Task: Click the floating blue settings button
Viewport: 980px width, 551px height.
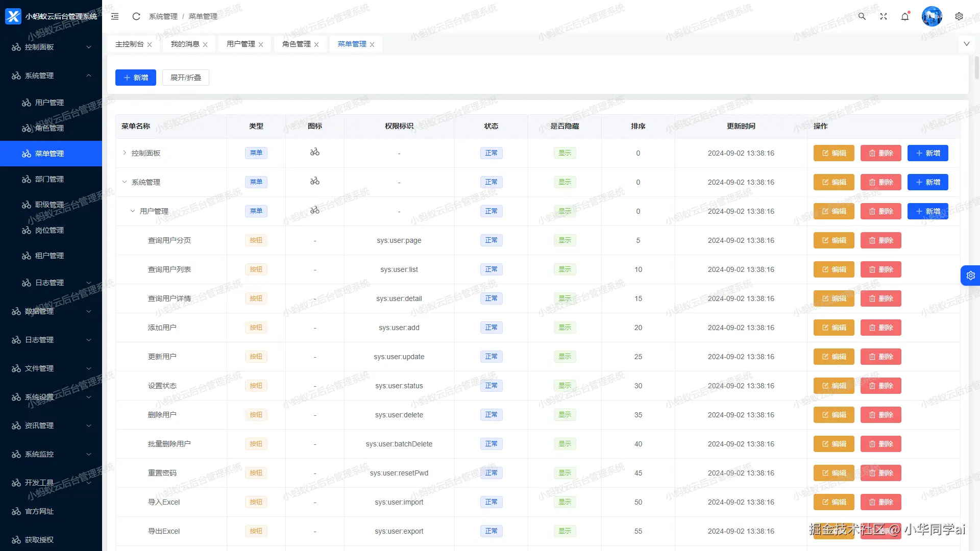Action: pos(970,275)
